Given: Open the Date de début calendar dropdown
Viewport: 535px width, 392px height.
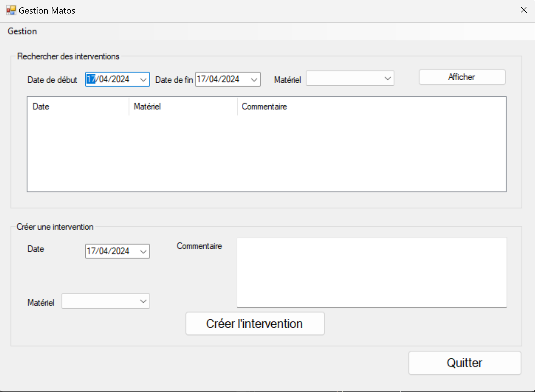Looking at the screenshot, I should (143, 79).
